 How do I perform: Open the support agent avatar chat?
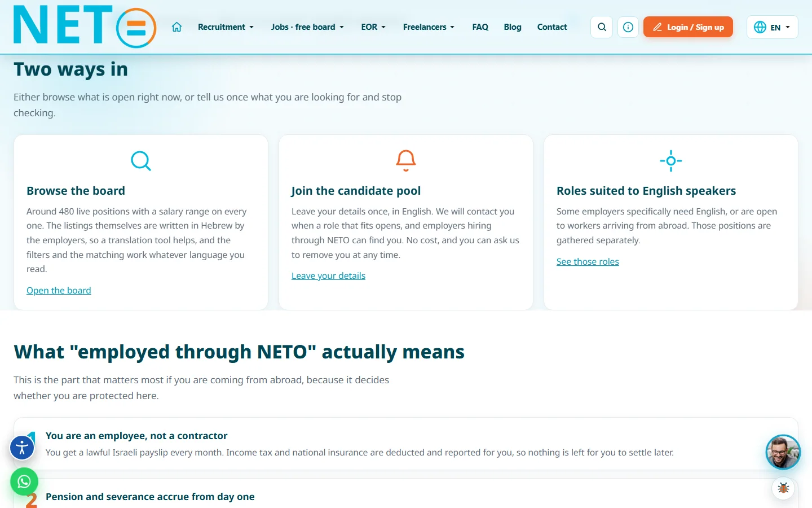[783, 452]
